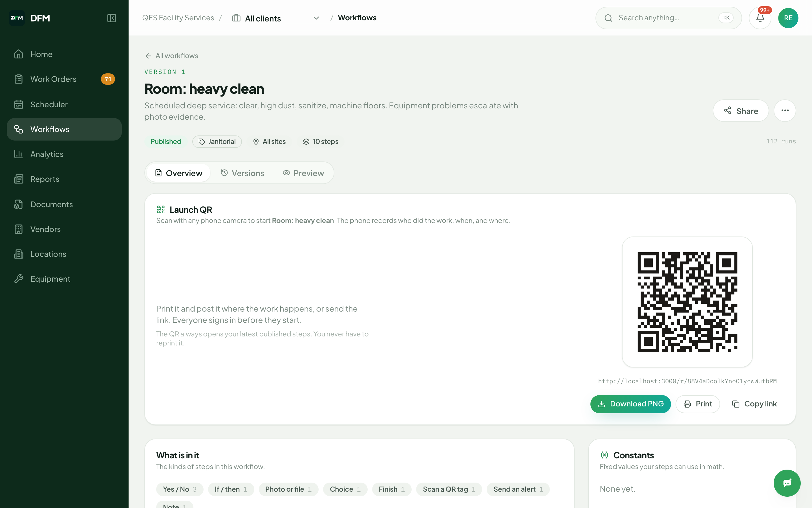Viewport: 812px width, 508px height.
Task: Click the Published status badge
Action: [166, 141]
